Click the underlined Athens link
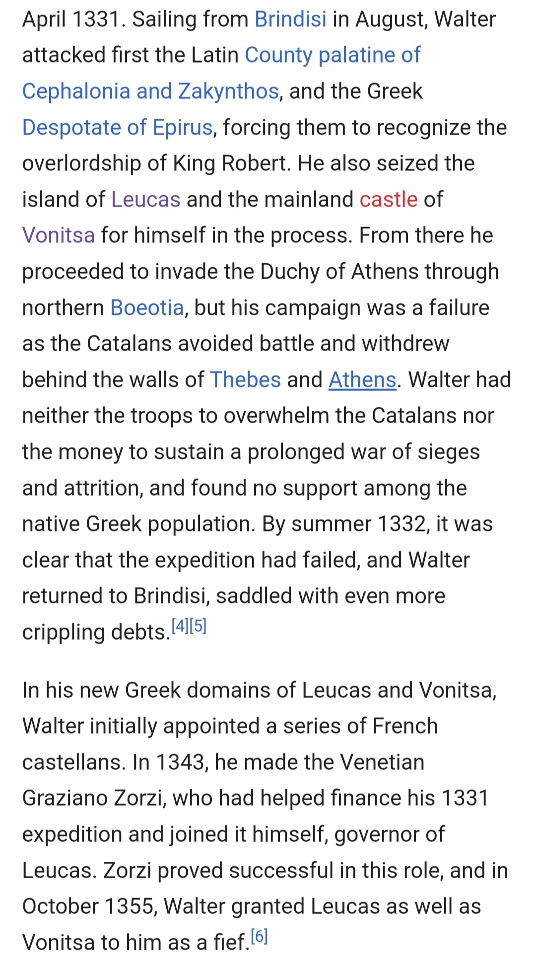Image resolution: width=536 pixels, height=980 pixels. [x=362, y=380]
